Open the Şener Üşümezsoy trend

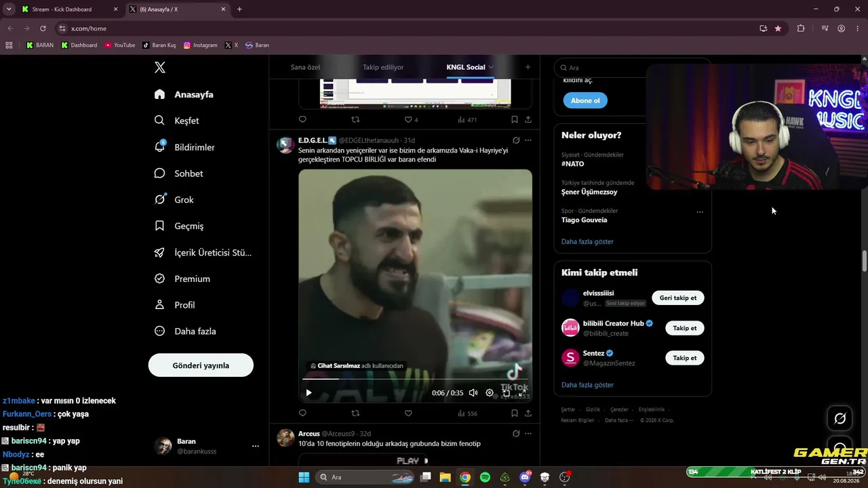[x=589, y=192]
